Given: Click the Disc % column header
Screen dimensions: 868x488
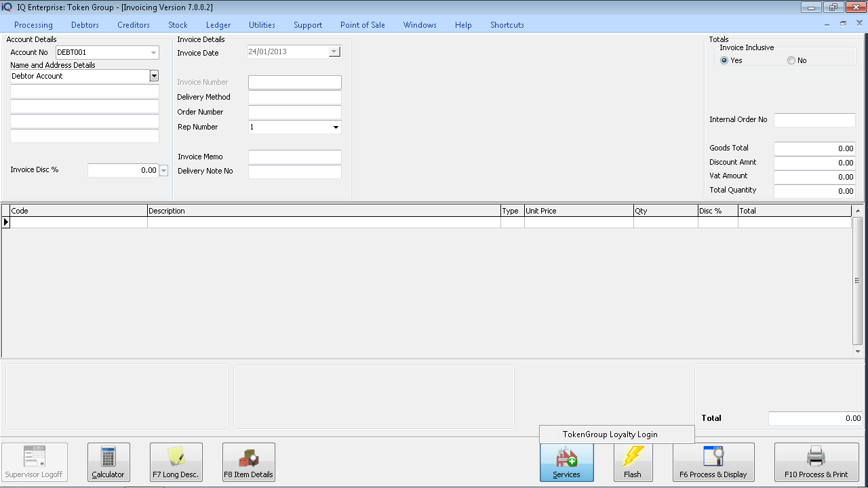Looking at the screenshot, I should pyautogui.click(x=718, y=211).
